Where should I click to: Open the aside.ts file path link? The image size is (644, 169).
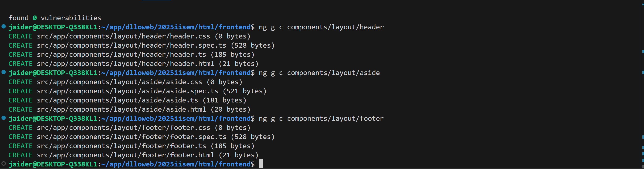[x=117, y=100]
